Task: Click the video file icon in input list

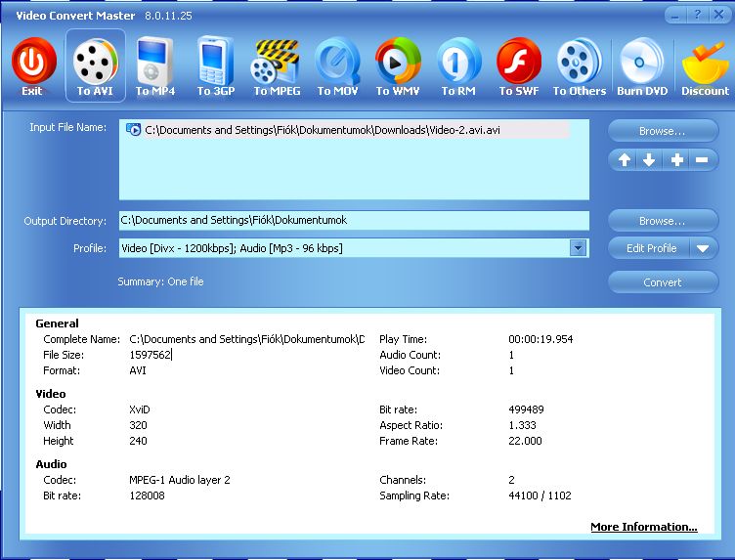Action: (x=133, y=130)
